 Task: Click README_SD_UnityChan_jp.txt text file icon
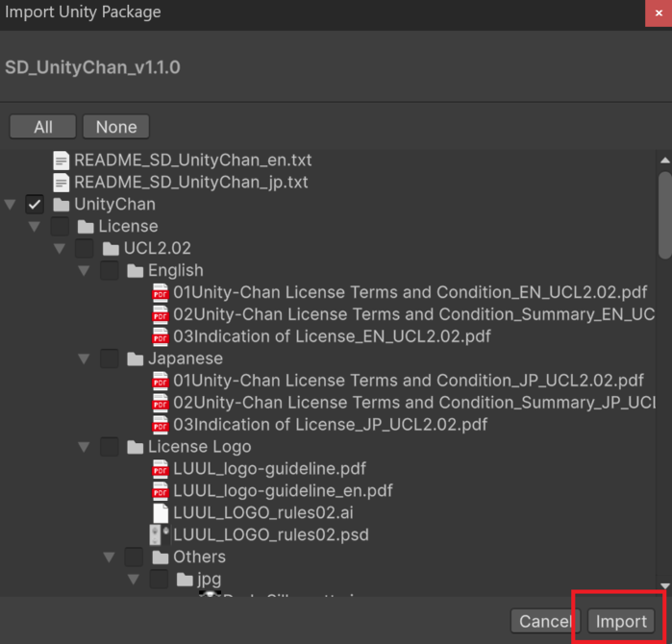click(61, 182)
